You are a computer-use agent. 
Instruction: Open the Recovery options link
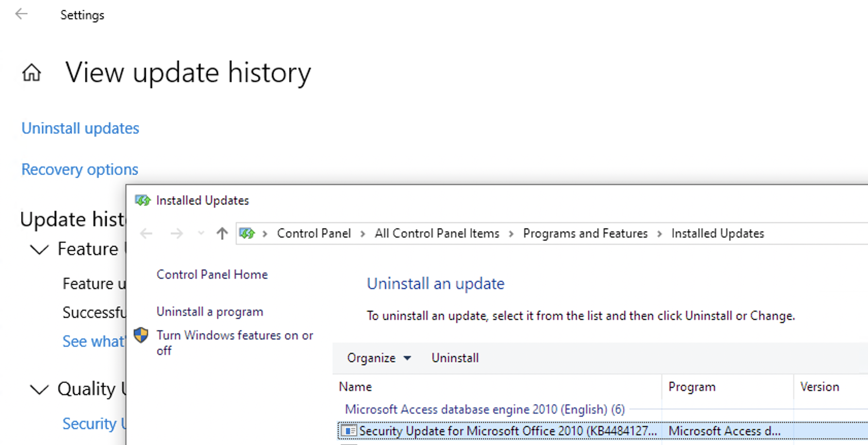[x=80, y=169]
